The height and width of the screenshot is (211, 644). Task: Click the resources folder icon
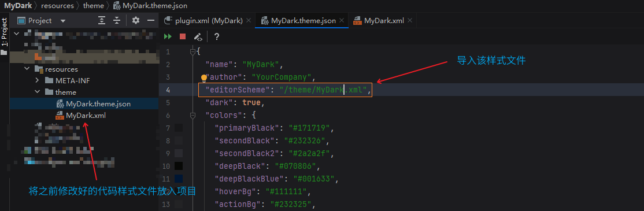coord(39,69)
